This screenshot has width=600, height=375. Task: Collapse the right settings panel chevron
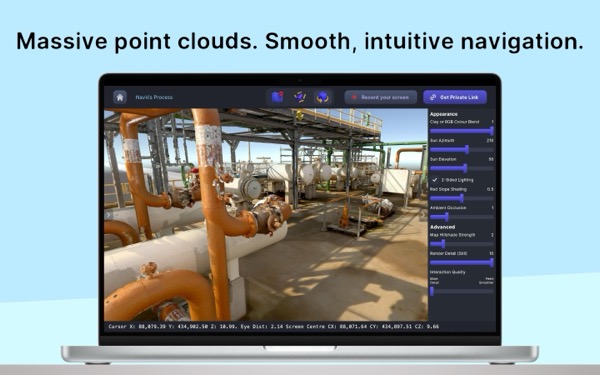[x=423, y=215]
